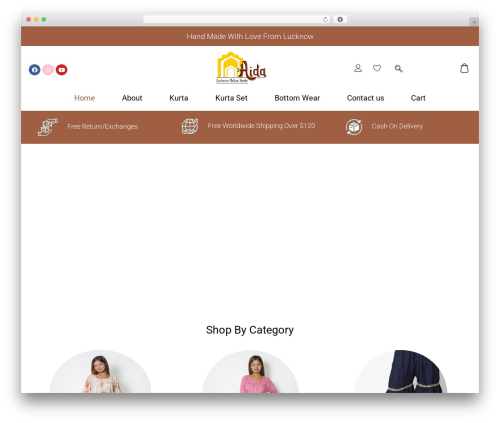The image size is (500, 423).
Task: Go to the Home menu item
Action: click(x=85, y=98)
